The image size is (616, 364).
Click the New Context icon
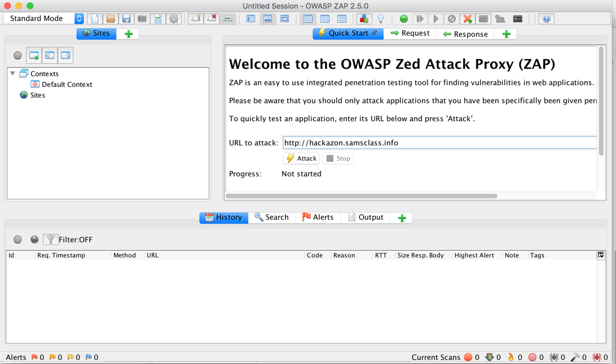click(x=34, y=55)
